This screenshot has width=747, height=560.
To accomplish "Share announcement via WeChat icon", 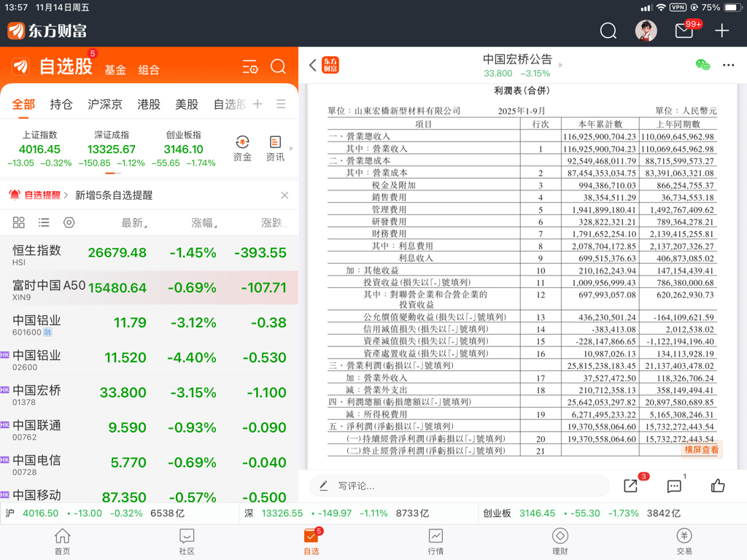I will [703, 65].
